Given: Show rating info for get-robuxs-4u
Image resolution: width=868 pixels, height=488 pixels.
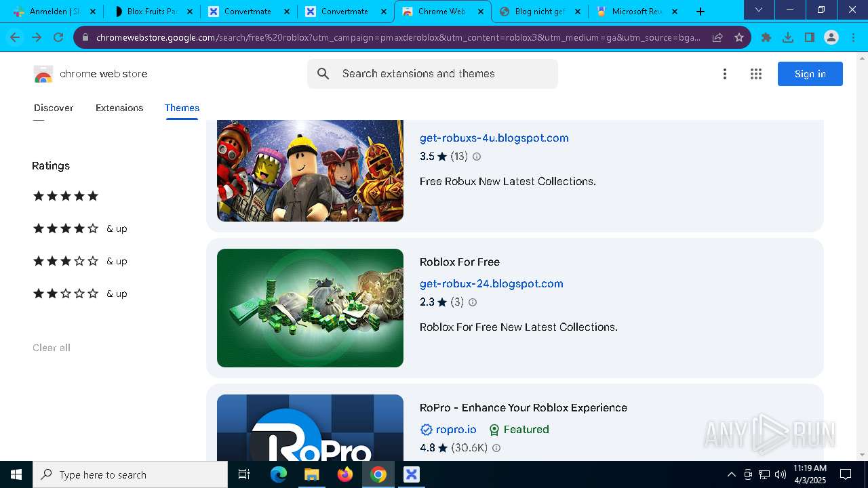Looking at the screenshot, I should point(477,157).
